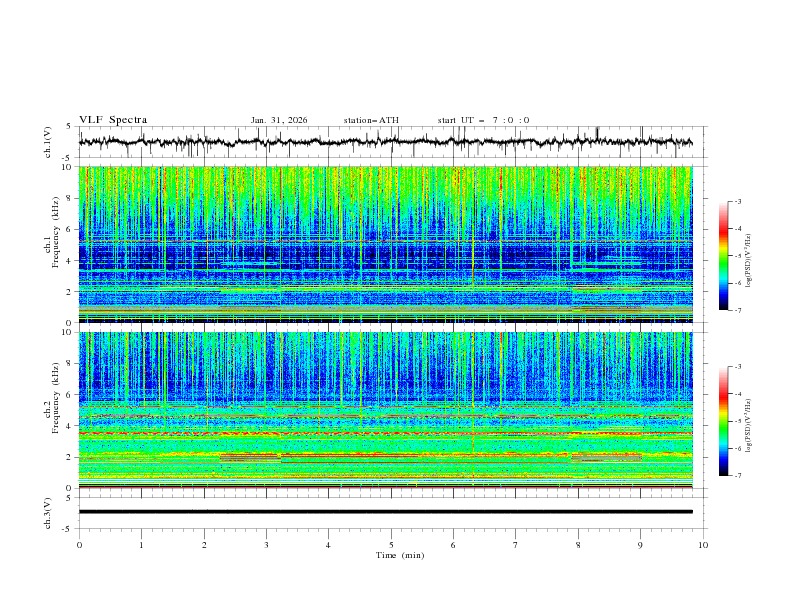Click the "-5" tick on ch.2 colorbar
Screen dimensions: 792x612
737,421
